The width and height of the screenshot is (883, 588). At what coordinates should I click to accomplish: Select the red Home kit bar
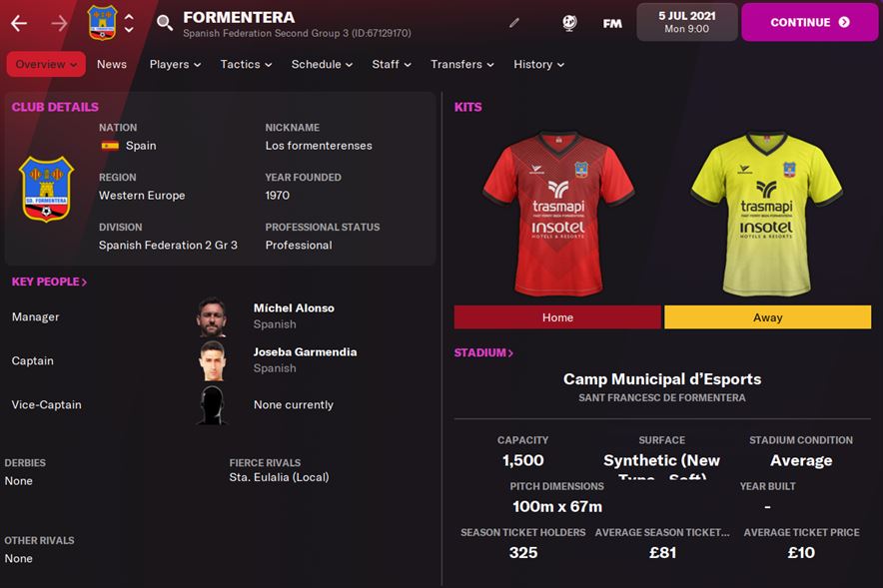click(557, 317)
